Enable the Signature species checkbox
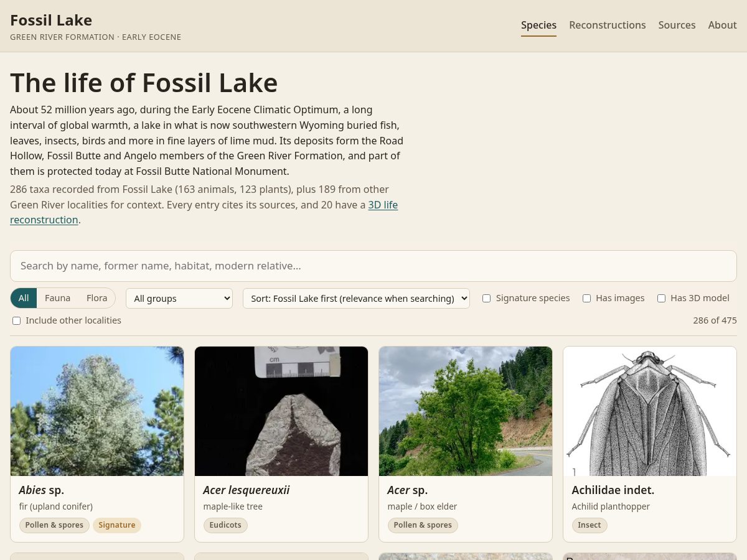This screenshot has height=560, width=747. (487, 298)
